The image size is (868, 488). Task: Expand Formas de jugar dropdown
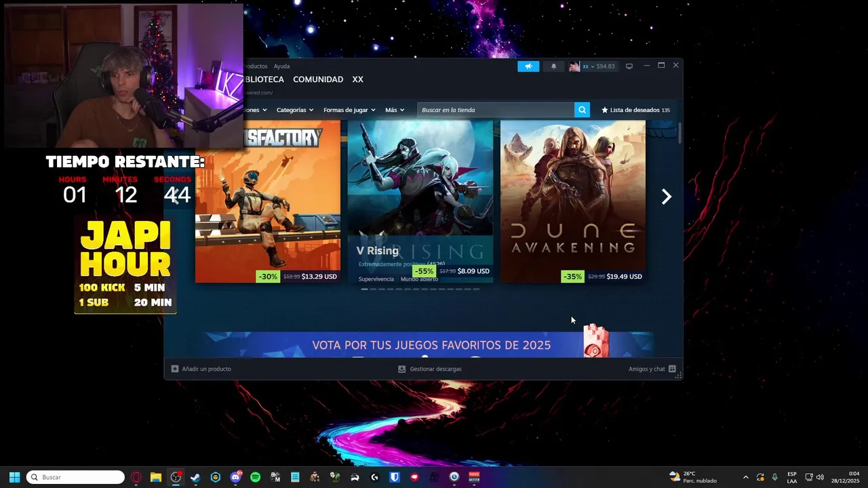pyautogui.click(x=349, y=110)
